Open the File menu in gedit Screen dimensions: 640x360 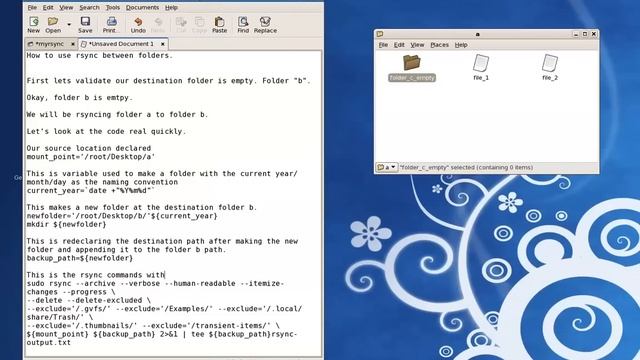[x=32, y=7]
